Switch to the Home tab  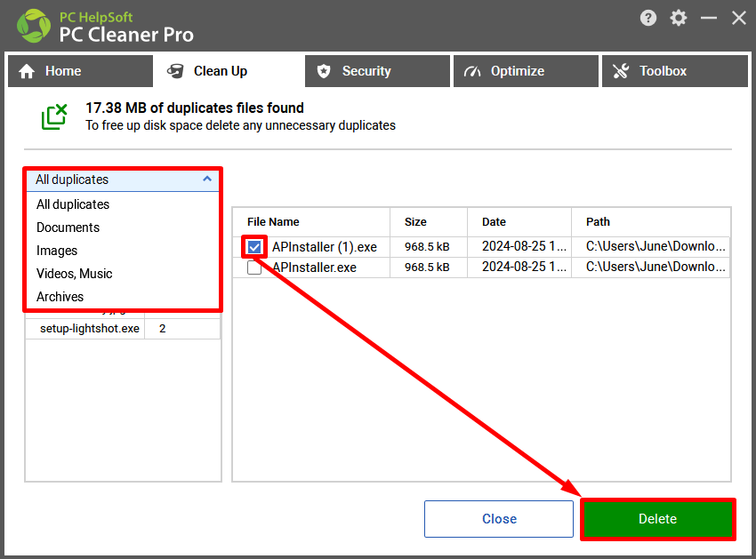(81, 71)
